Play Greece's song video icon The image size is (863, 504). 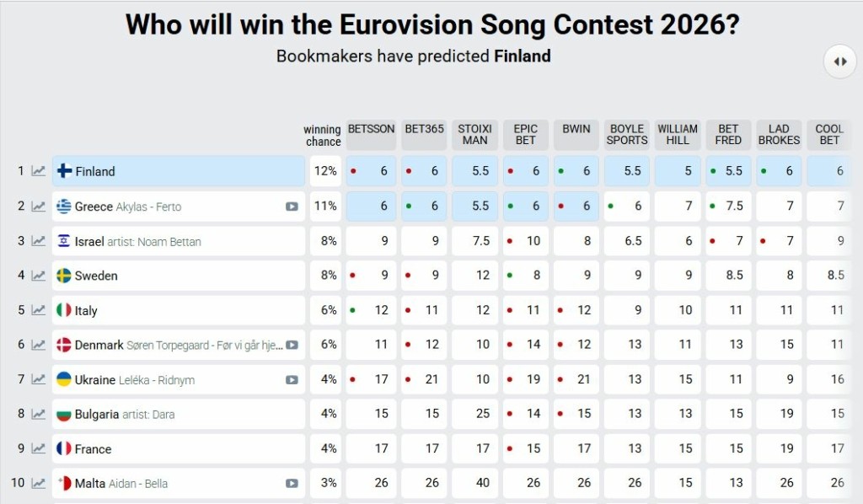pos(292,206)
